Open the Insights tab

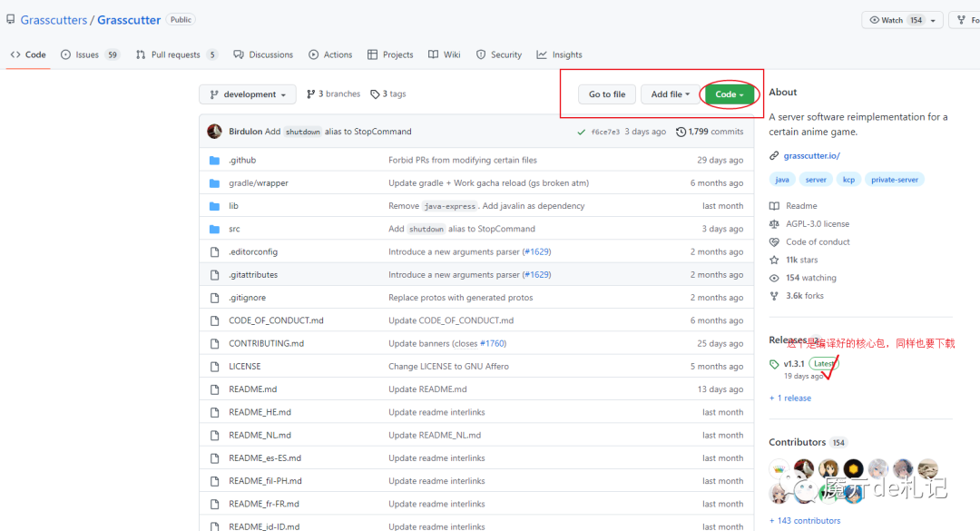[559, 54]
